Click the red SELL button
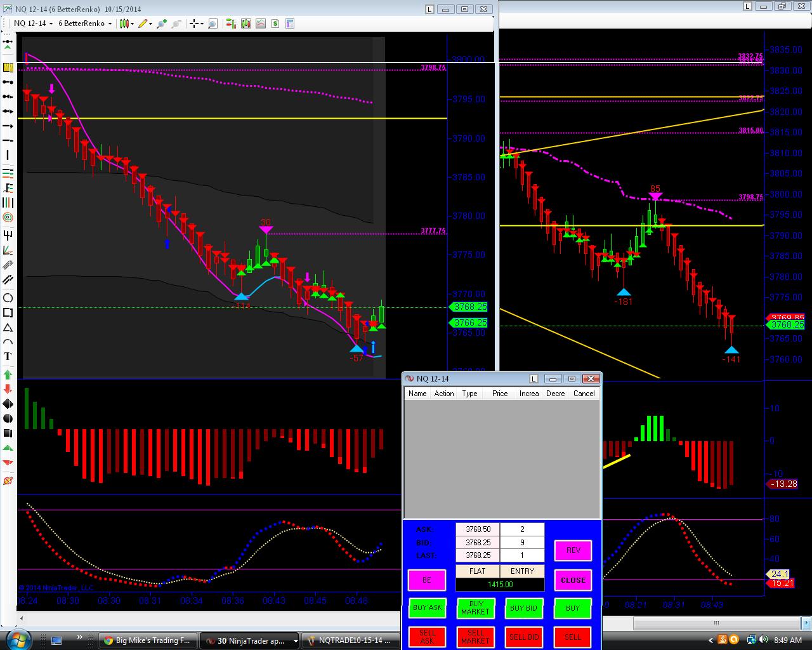The height and width of the screenshot is (650, 812). point(573,637)
